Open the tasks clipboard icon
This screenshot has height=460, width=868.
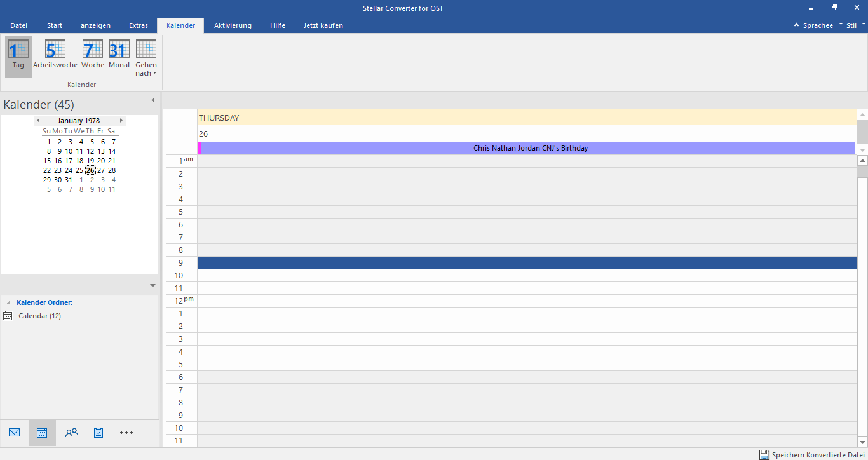click(x=98, y=433)
